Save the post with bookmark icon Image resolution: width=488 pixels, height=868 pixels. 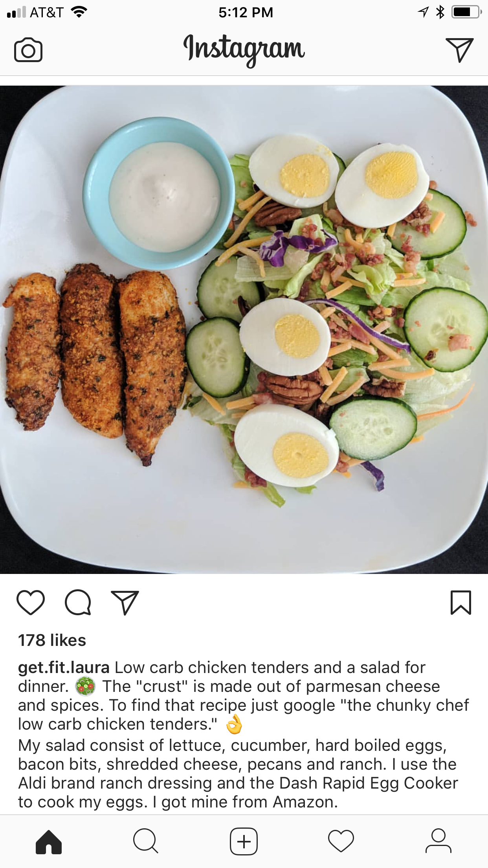460,602
